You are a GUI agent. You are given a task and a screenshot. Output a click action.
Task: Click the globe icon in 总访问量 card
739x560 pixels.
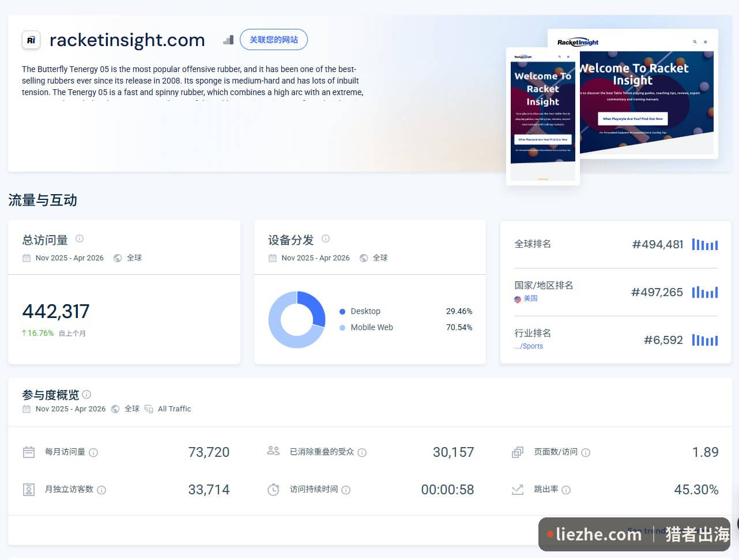pos(118,258)
